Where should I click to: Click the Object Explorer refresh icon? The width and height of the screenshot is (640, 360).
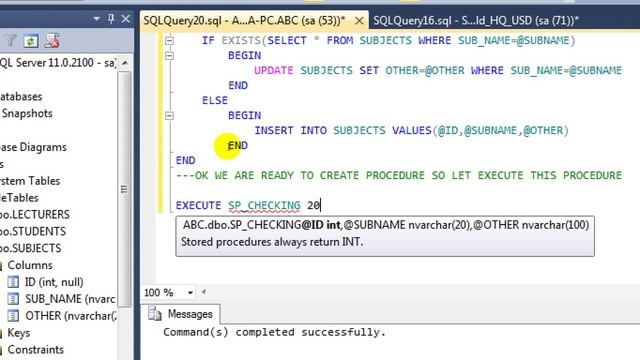pyautogui.click(x=31, y=41)
